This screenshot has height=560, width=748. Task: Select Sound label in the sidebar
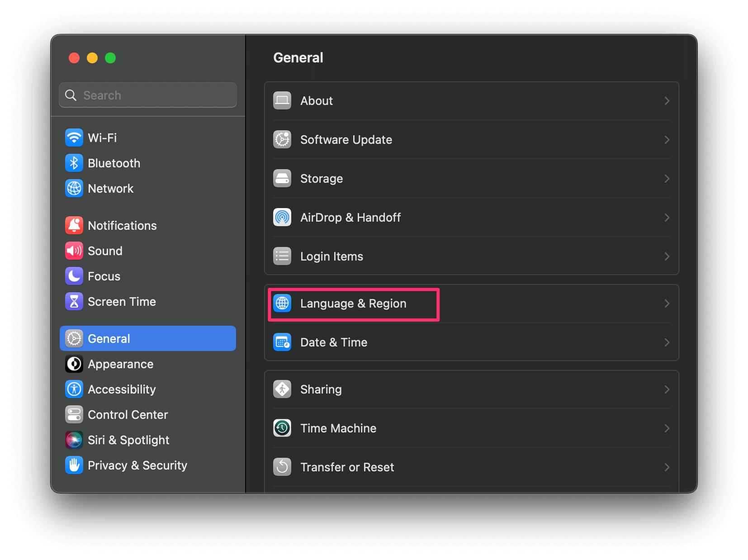(105, 251)
